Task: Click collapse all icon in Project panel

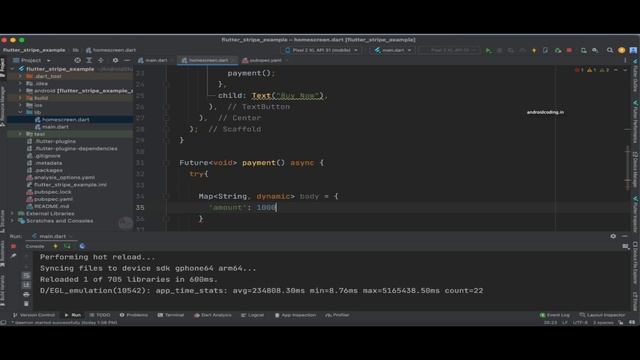Action: tap(100, 60)
